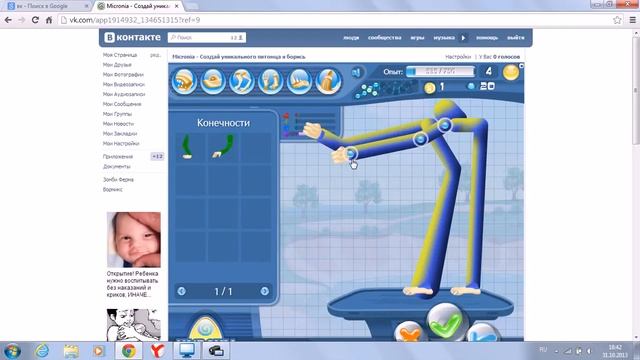Open 'Мои Новости' in sidebar
The width and height of the screenshot is (640, 360).
pos(118,124)
